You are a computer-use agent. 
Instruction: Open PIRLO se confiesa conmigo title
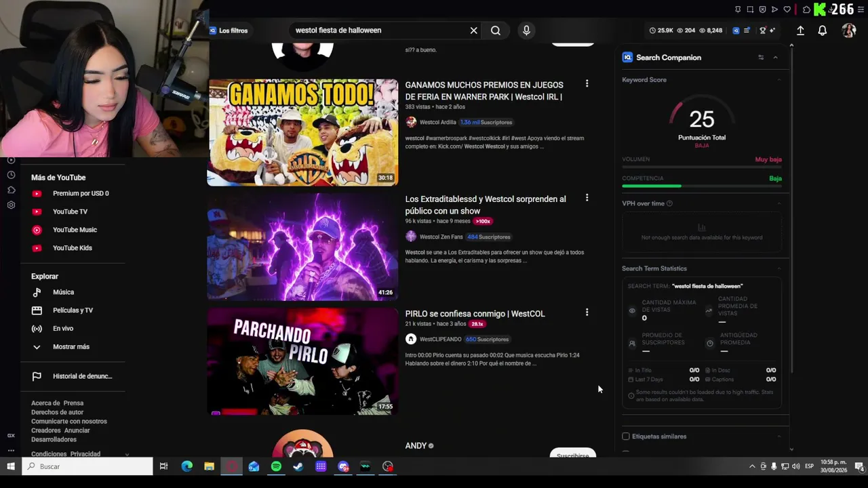[x=475, y=314]
